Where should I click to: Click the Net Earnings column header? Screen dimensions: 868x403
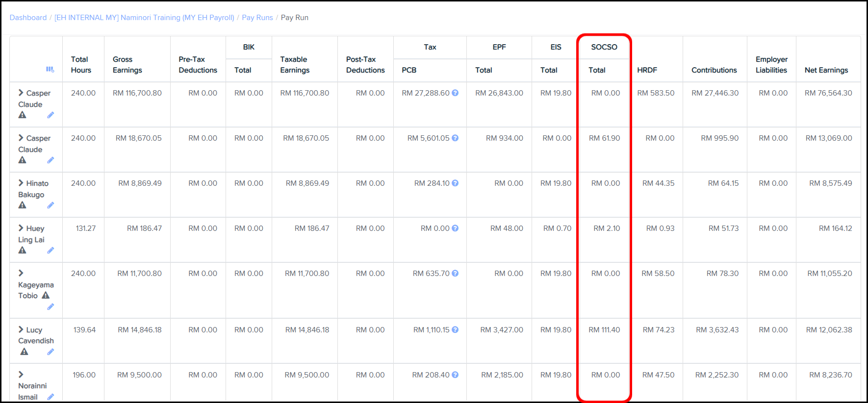pyautogui.click(x=826, y=70)
